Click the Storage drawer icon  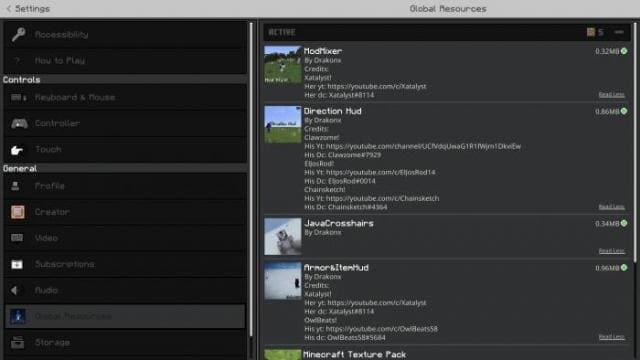point(17,342)
